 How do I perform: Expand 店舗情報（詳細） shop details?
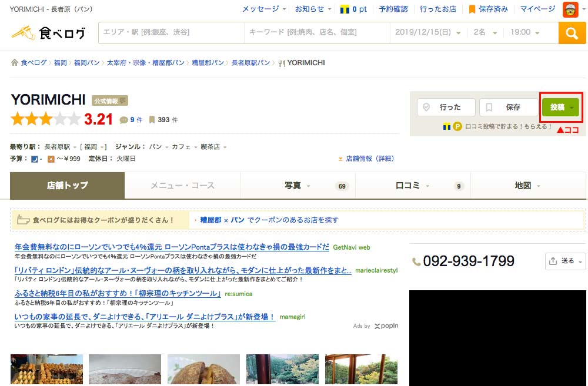click(x=366, y=159)
